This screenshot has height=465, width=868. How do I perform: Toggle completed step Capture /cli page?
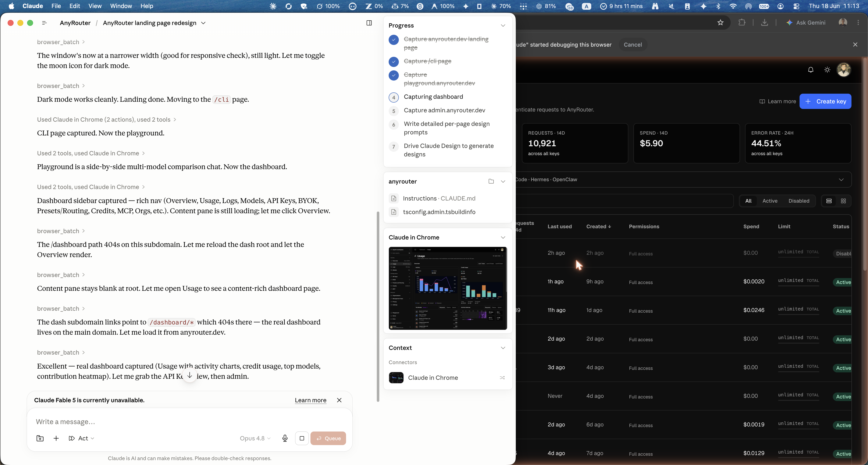(394, 62)
